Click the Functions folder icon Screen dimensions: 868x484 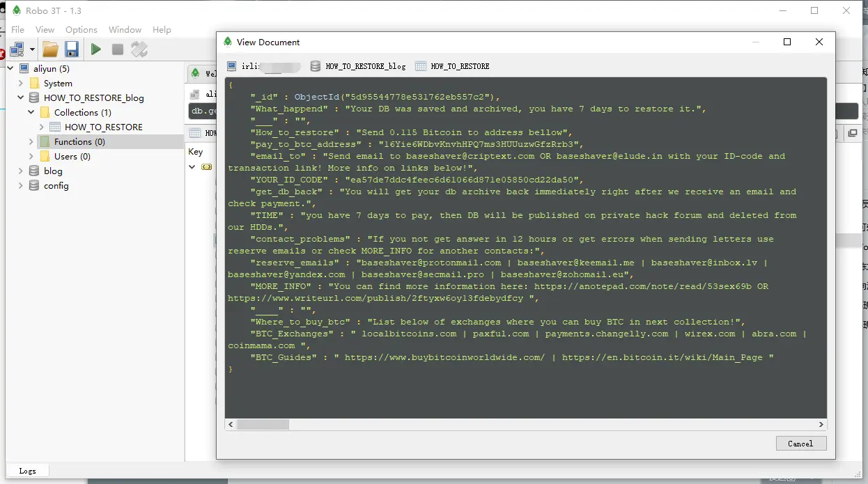(45, 141)
